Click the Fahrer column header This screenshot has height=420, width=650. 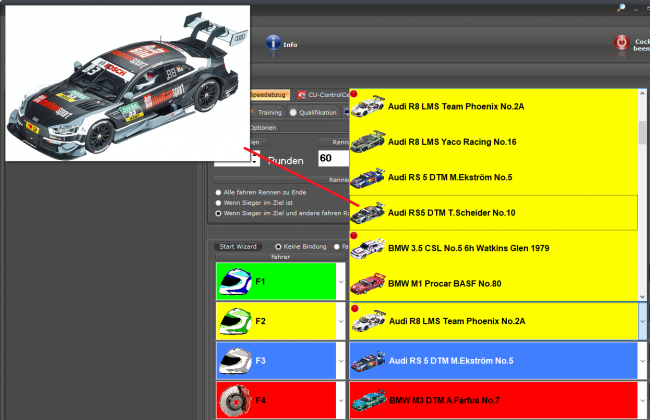280,257
